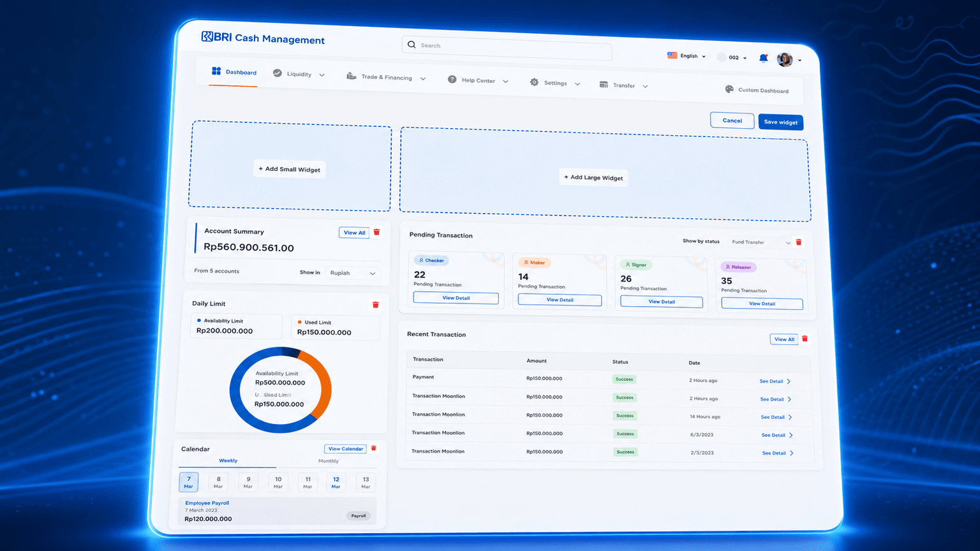The height and width of the screenshot is (551, 980).
Task: Click See Detail for 2/3/2023 row
Action: tap(778, 453)
